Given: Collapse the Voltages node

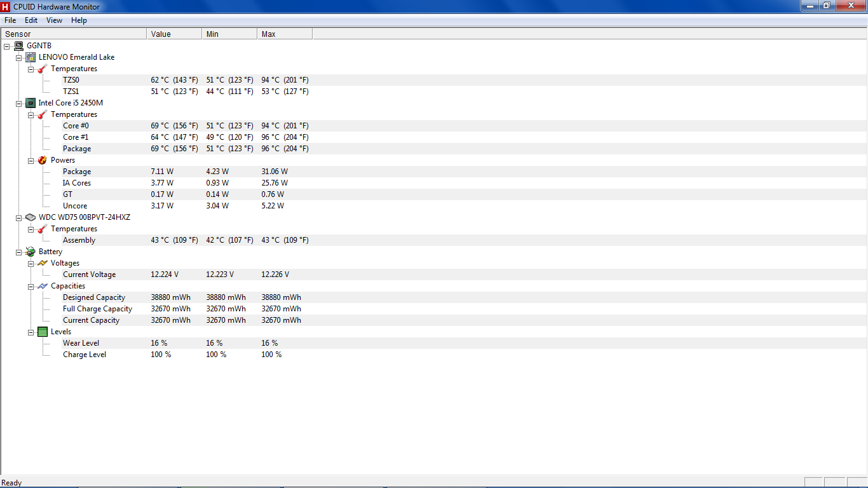Looking at the screenshot, I should coord(31,264).
